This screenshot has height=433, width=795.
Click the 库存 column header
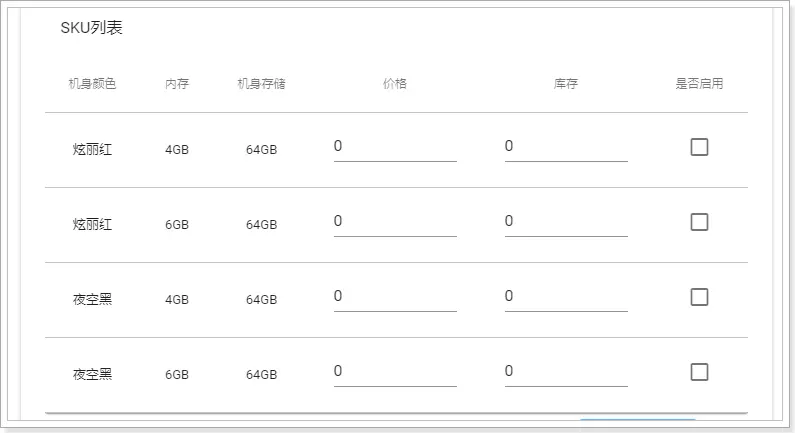pos(566,84)
